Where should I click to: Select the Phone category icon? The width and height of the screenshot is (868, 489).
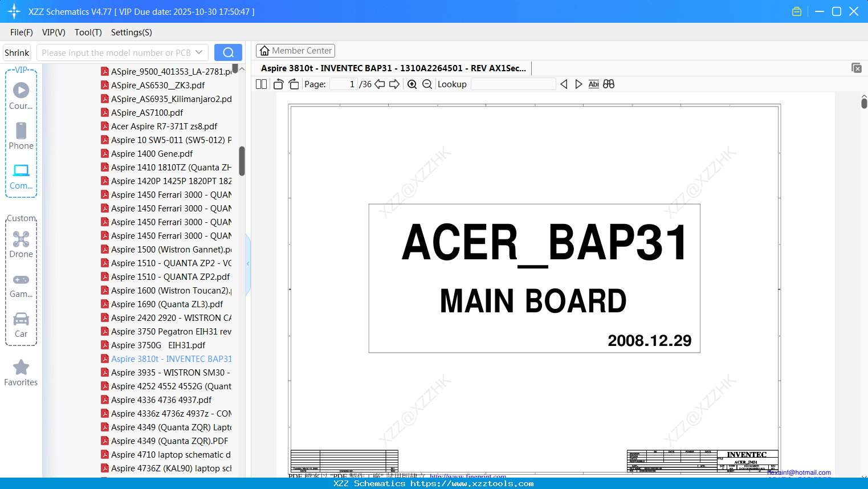coord(21,136)
